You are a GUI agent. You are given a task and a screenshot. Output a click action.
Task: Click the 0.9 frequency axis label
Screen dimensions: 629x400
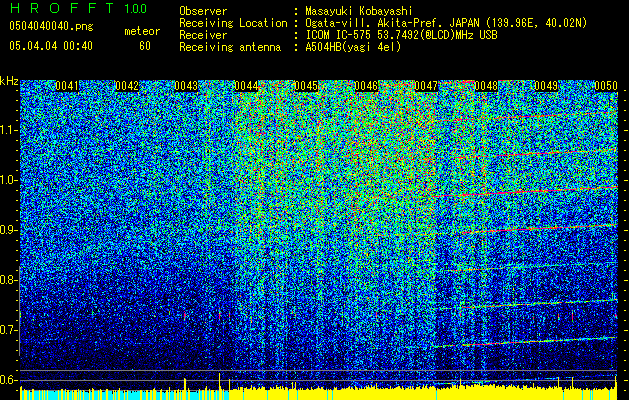point(9,230)
